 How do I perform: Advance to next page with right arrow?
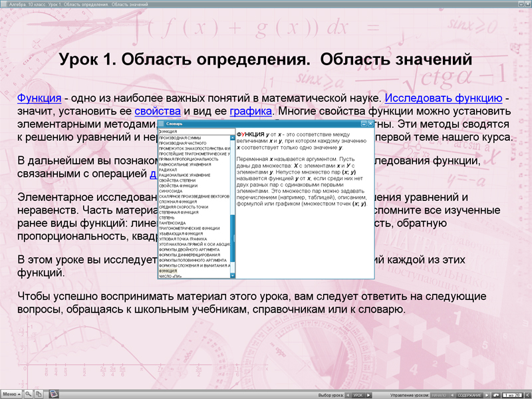487,392
